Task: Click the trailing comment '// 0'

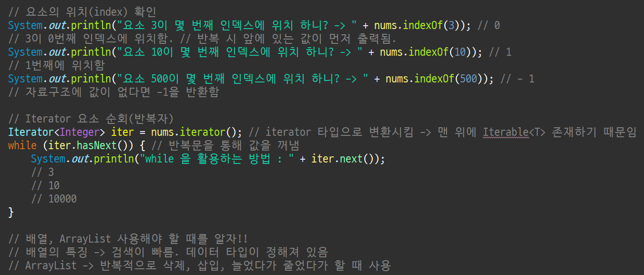Action: click(x=490, y=25)
